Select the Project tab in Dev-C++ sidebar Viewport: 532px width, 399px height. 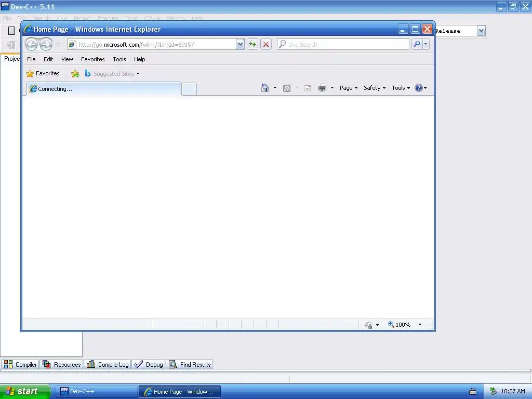click(x=11, y=59)
